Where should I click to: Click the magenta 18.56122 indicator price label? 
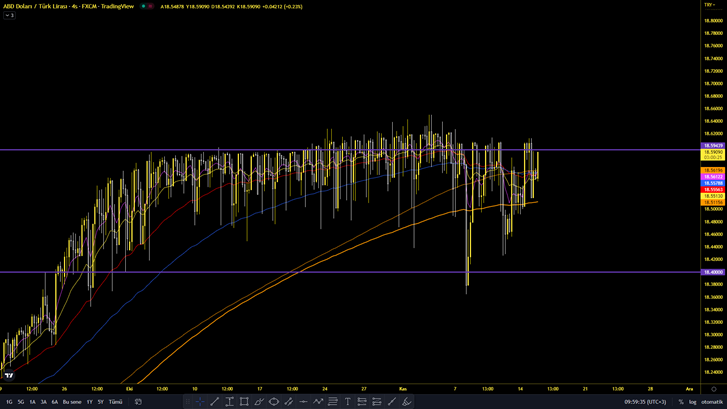coord(713,177)
